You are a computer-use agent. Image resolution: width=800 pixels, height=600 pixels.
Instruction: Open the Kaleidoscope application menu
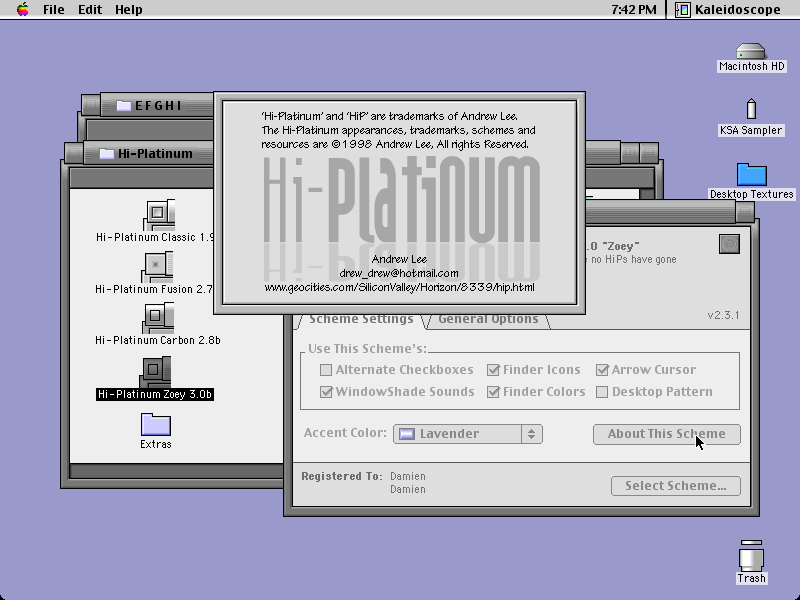click(728, 9)
